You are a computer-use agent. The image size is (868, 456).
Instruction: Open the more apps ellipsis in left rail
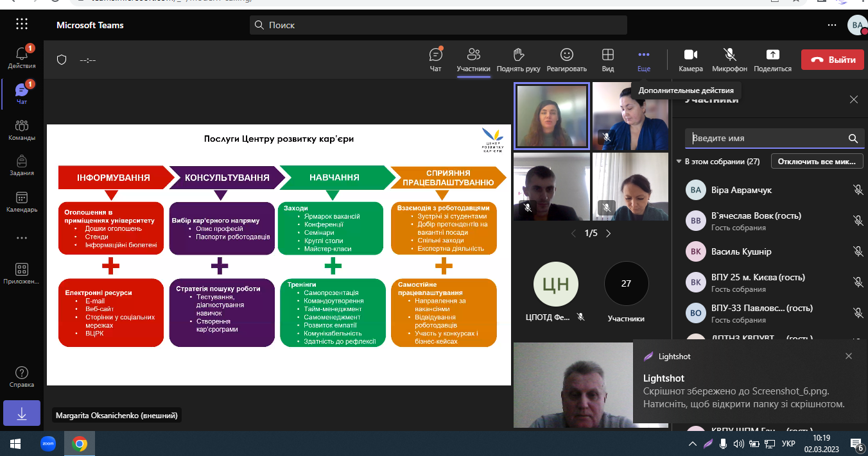pyautogui.click(x=22, y=238)
